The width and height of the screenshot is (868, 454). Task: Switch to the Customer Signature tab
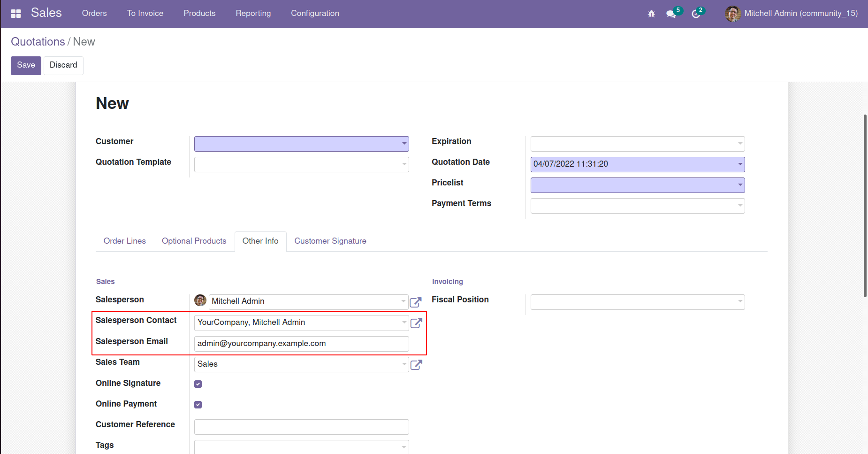(x=330, y=241)
